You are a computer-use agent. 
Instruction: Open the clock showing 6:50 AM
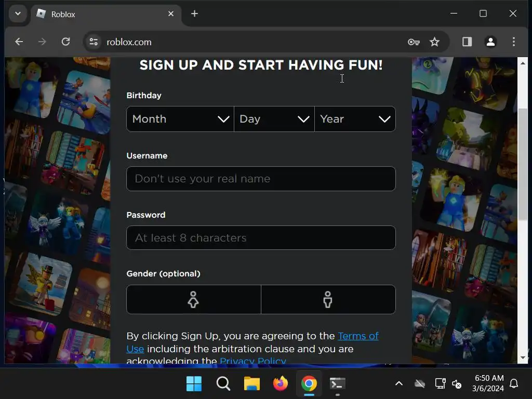click(488, 383)
